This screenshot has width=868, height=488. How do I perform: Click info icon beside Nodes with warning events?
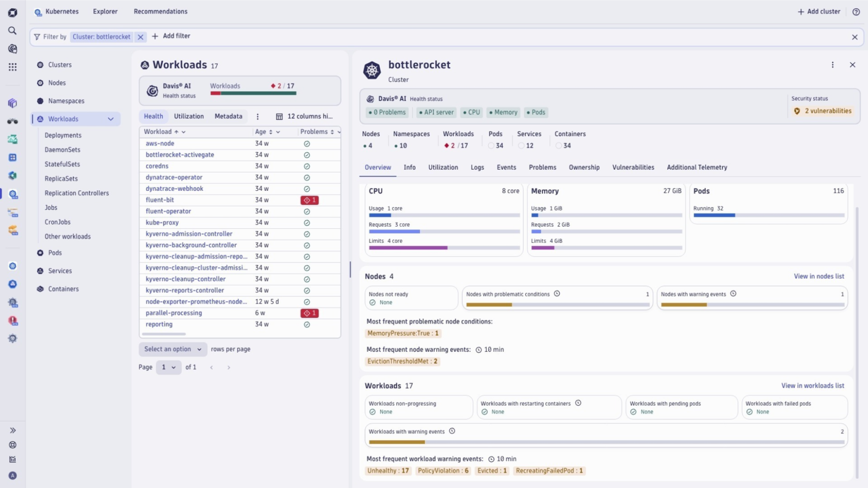pyautogui.click(x=733, y=294)
